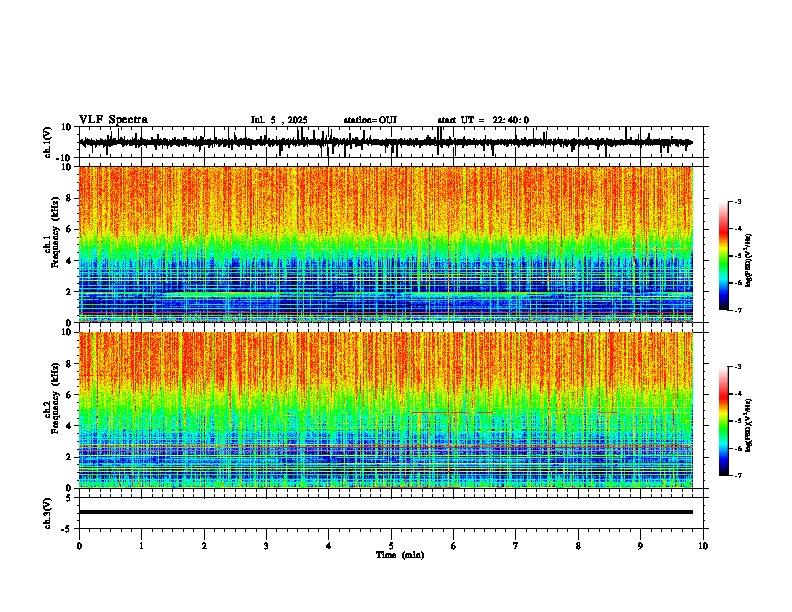This screenshot has height=612, width=792.
Task: Click the 8 kHz tick label of ch.1 spectrogram
Action: point(69,198)
